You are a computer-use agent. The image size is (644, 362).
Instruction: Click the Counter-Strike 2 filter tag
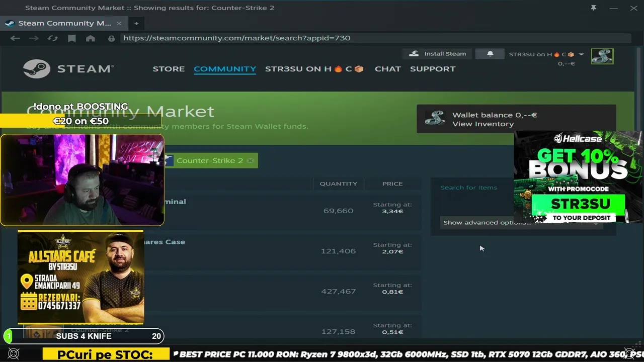209,160
